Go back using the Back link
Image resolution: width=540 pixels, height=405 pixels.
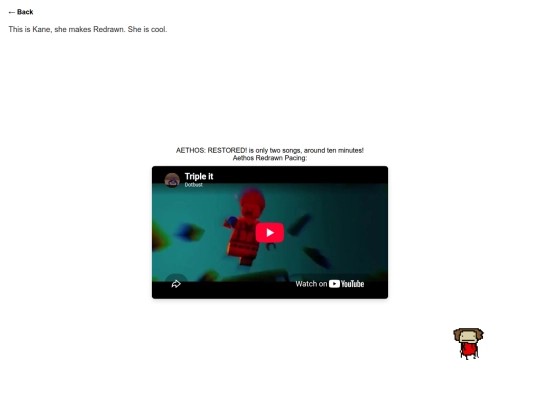[21, 12]
